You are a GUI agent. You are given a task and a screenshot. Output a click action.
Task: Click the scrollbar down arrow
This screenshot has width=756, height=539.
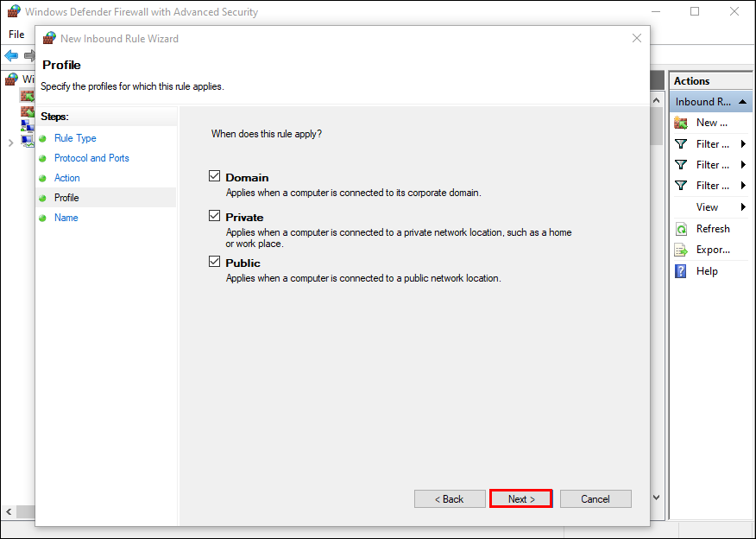tap(657, 498)
